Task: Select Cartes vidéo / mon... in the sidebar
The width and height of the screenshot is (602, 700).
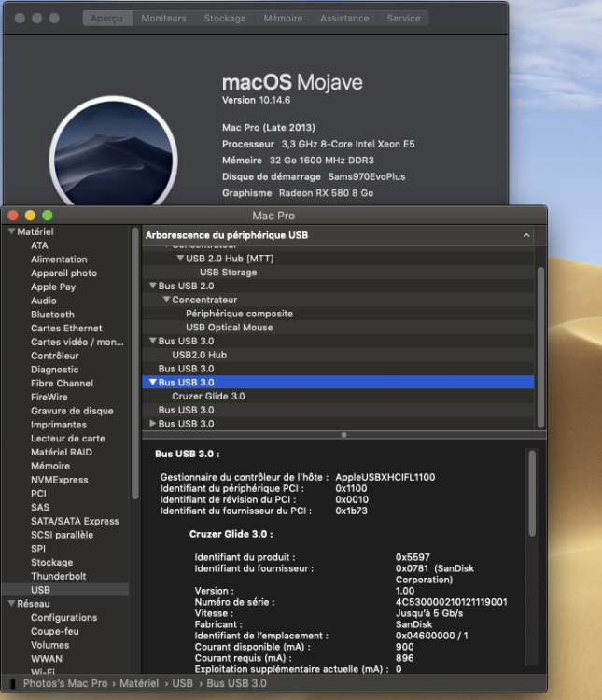Action: pos(77,342)
